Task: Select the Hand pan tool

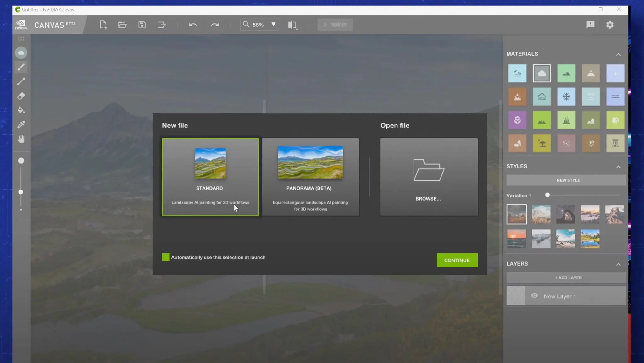Action: [x=21, y=139]
